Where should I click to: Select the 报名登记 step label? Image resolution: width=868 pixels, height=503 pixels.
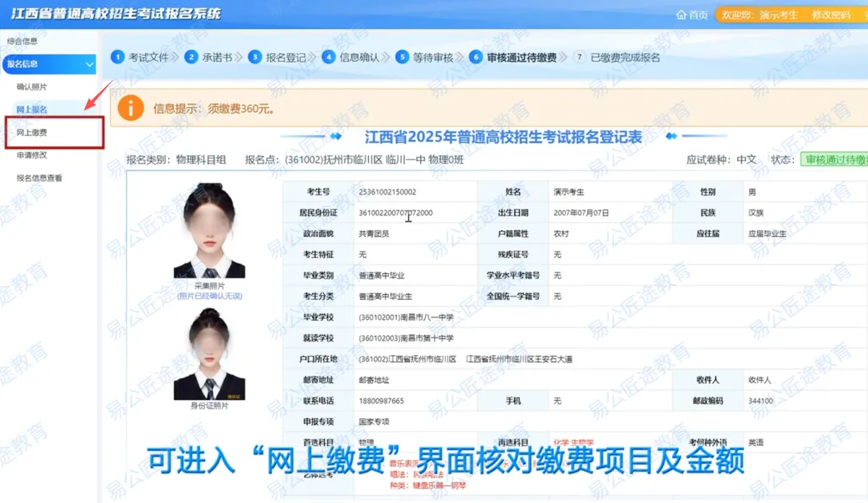coord(285,58)
